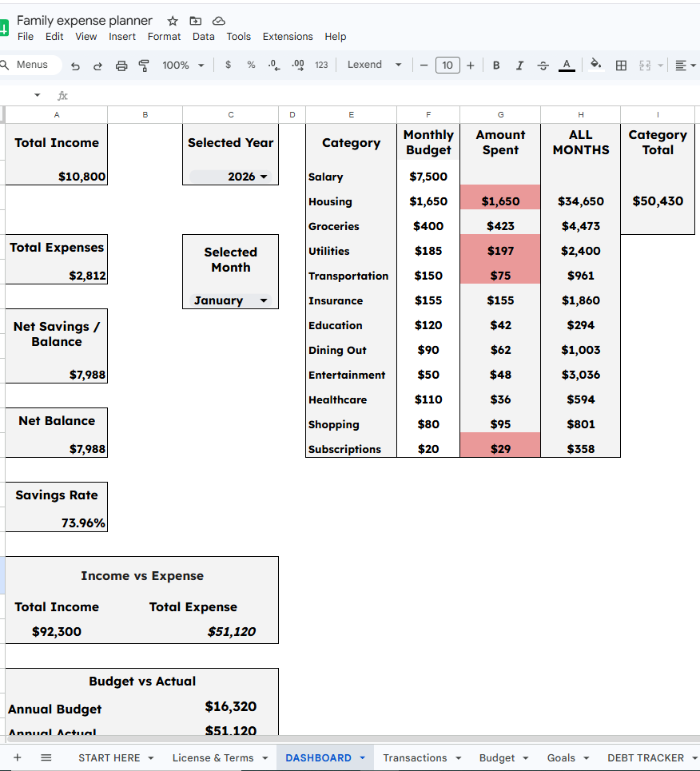Click the horizontal scrollbar

(354, 739)
